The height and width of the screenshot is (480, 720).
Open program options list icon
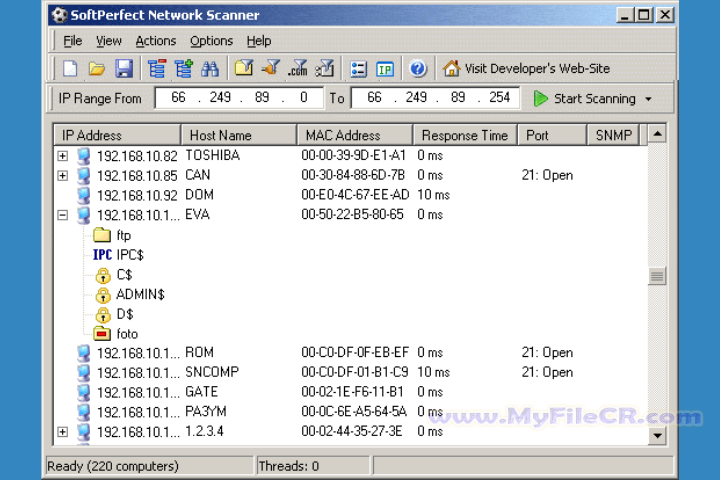coord(358,69)
